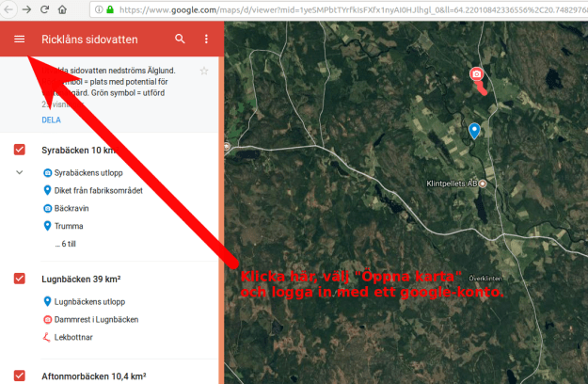Viewport: 588px width, 384px height.
Task: Click the red camera marker on the map
Action: tap(477, 74)
